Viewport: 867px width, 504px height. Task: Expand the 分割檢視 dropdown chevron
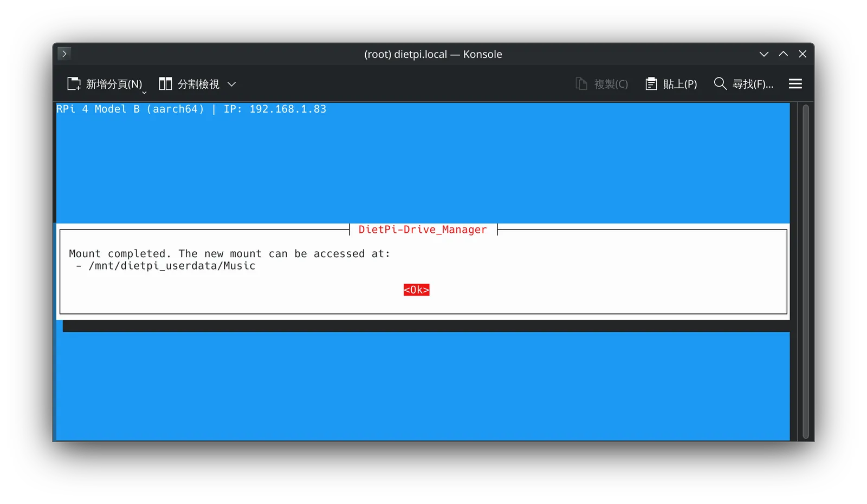[x=232, y=84]
